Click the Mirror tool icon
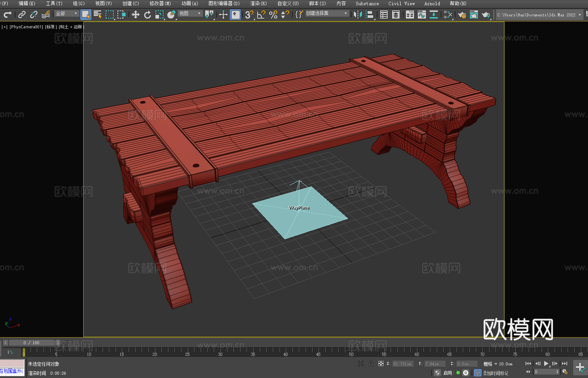This screenshot has width=588, height=378. [x=358, y=14]
